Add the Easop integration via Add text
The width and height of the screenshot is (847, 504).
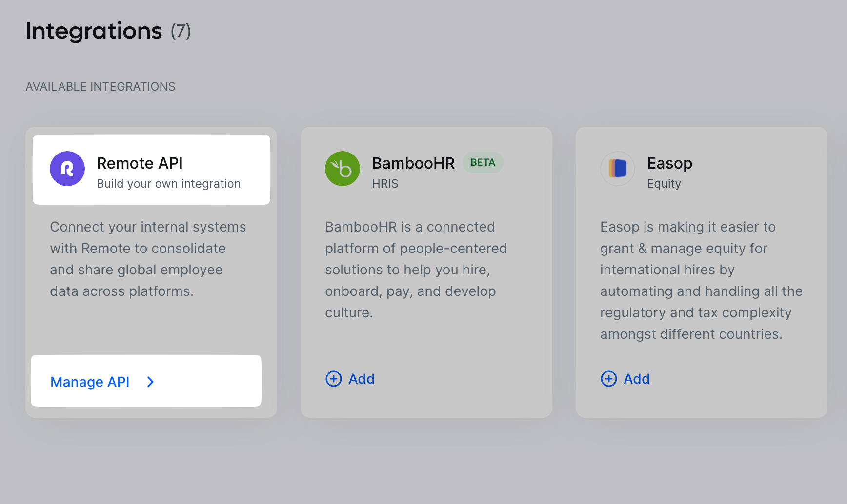click(637, 379)
